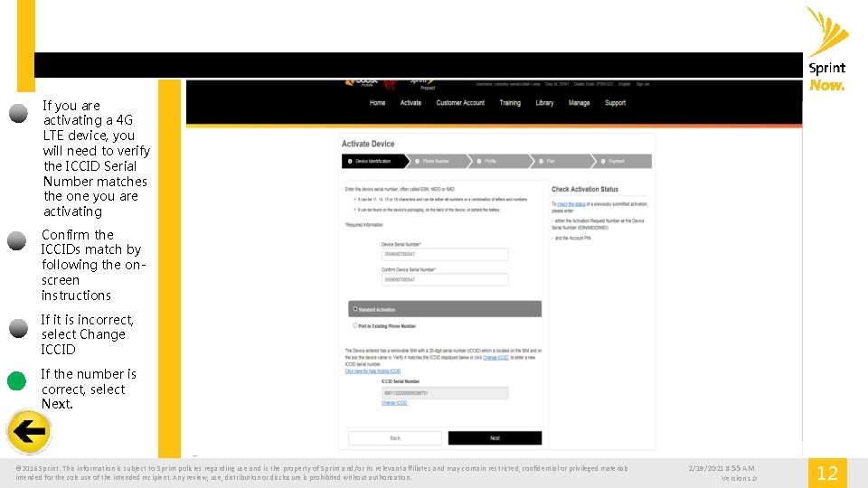This screenshot has width=868, height=488.
Task: Open the Manage menu
Action: [x=579, y=103]
